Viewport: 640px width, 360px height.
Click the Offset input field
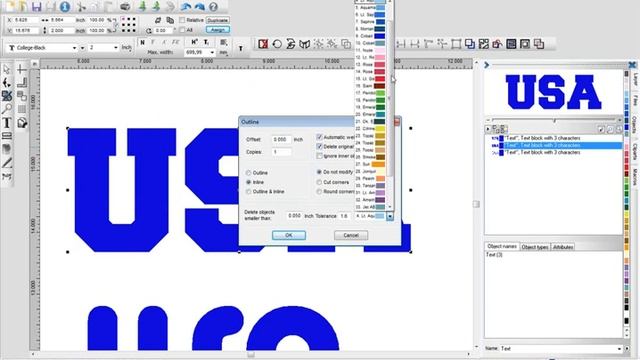tap(281, 140)
